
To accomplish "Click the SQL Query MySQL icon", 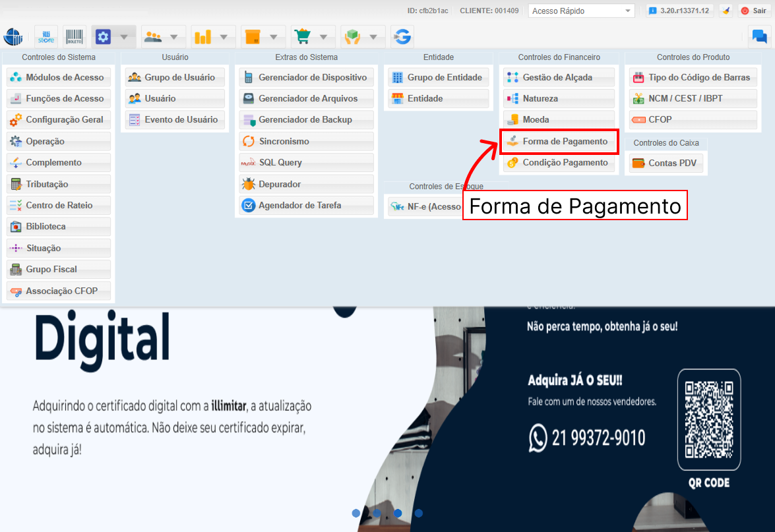I will pos(248,163).
